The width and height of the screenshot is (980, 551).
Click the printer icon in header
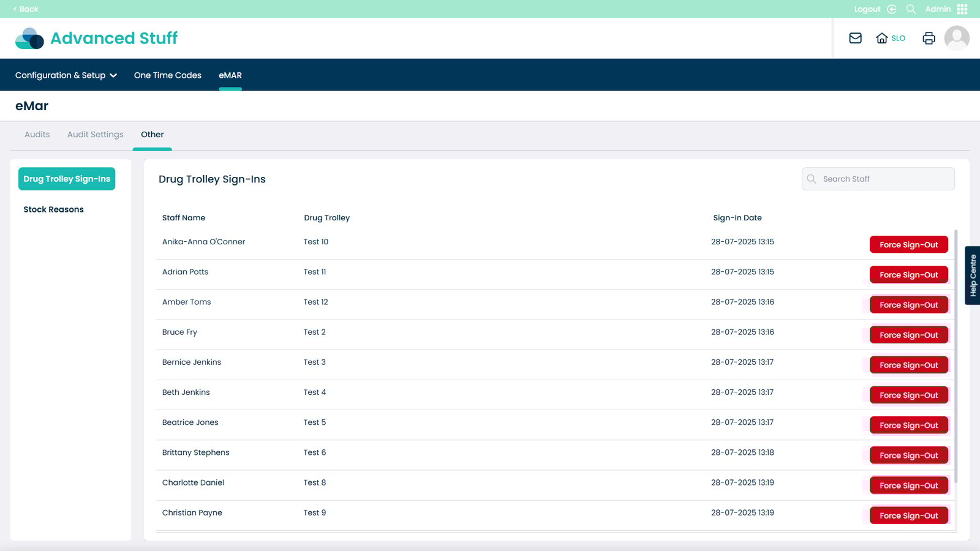click(929, 38)
